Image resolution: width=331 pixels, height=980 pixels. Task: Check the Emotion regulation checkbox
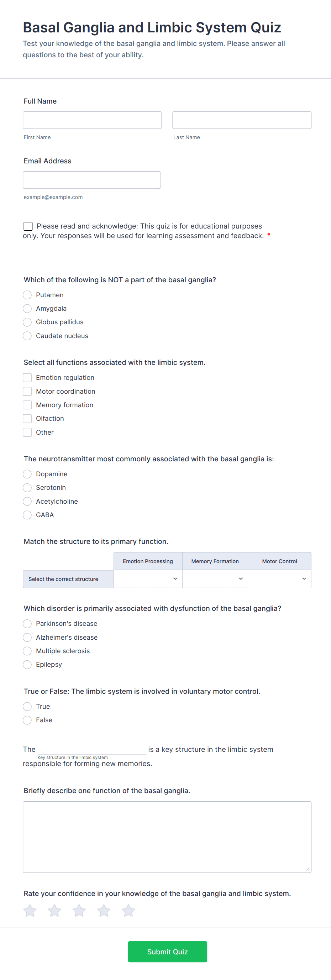[27, 377]
